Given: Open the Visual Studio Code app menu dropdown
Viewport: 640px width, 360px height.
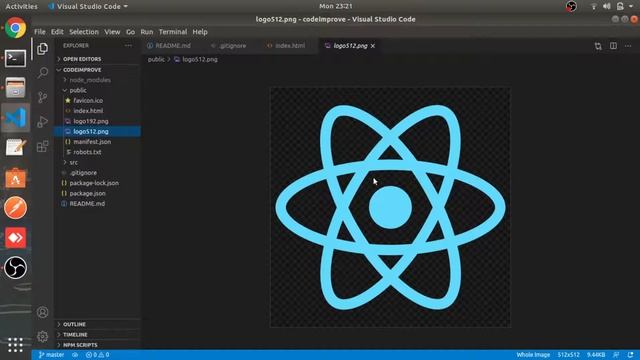Looking at the screenshot, I should pyautogui.click(x=88, y=7).
